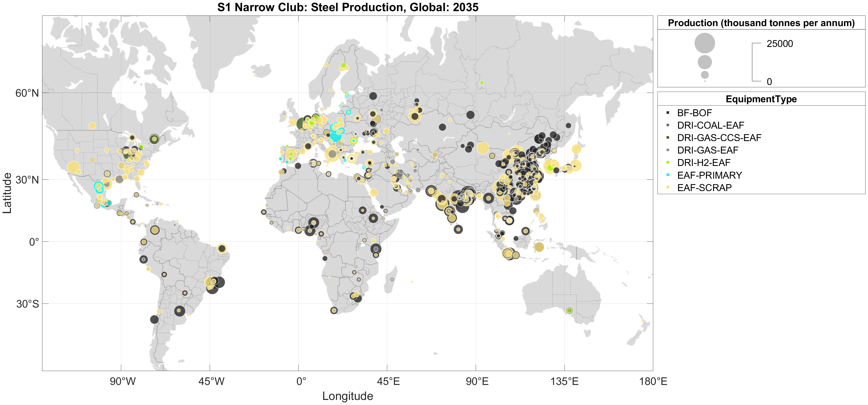Click the smallest bubble in size legend
Screen dimensions: 868x405
(x=705, y=81)
